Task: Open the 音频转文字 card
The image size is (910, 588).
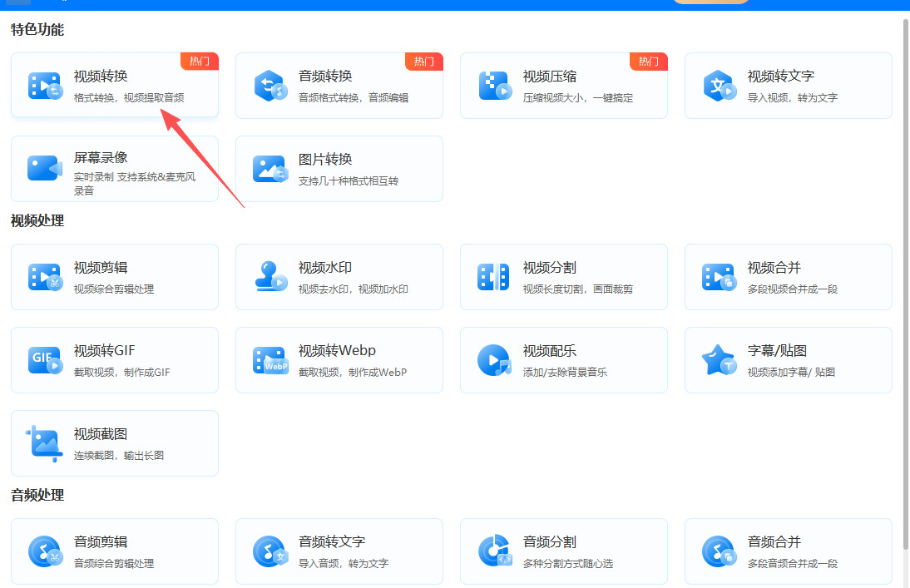Action: coord(339,551)
